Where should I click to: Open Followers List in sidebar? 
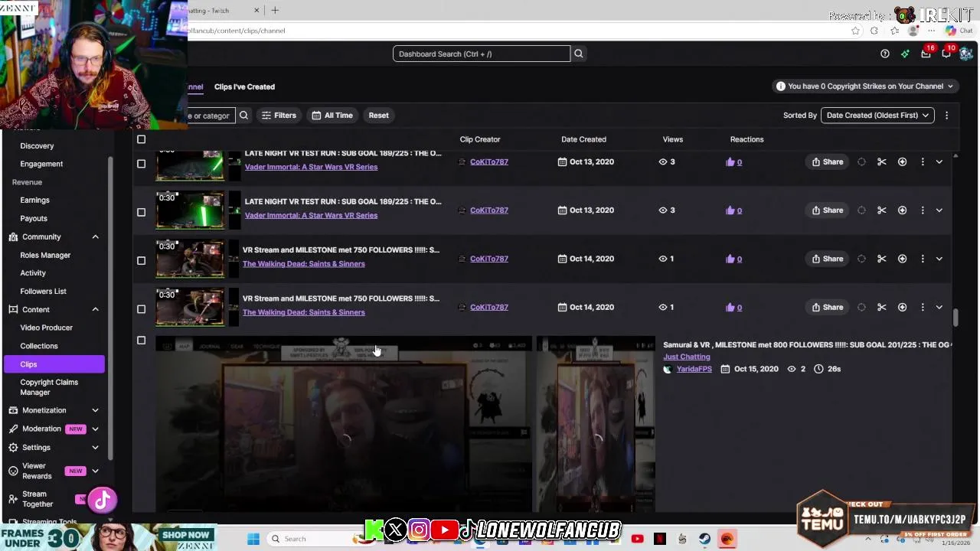pyautogui.click(x=43, y=291)
